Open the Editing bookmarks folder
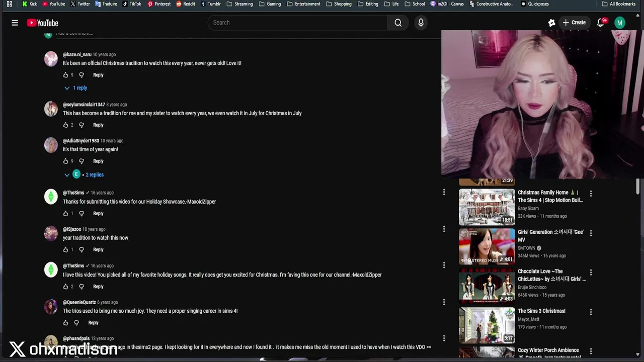Screen dimensions: 644x362 pos(368,4)
